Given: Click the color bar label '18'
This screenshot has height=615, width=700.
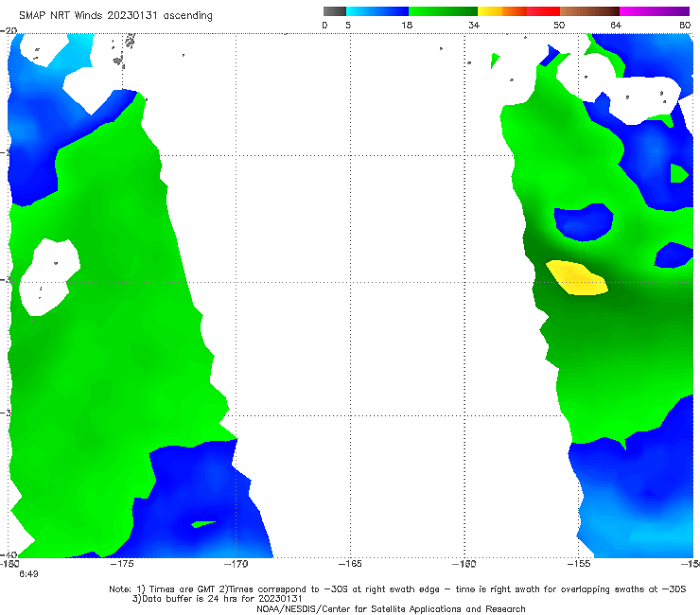Looking at the screenshot, I should tap(407, 25).
